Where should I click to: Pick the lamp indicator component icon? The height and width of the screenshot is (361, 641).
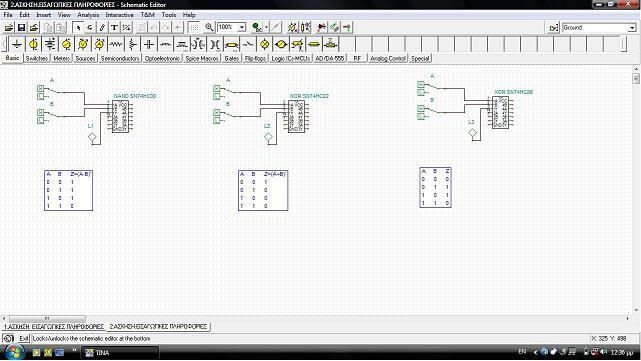[x=264, y=44]
